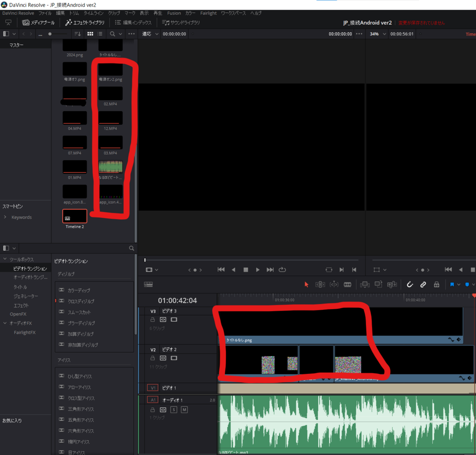Jump to first frame in source viewer

click(221, 270)
